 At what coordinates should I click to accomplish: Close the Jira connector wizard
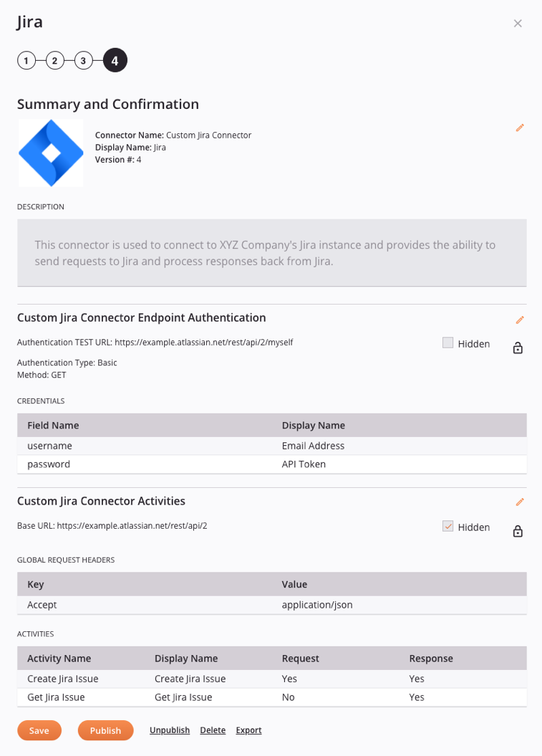point(518,23)
